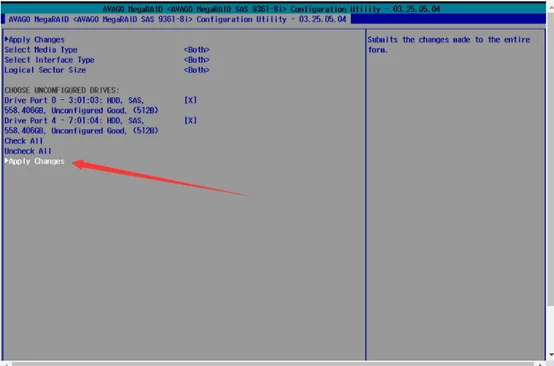Click arrow icon beside top Apply Changes

[6, 39]
